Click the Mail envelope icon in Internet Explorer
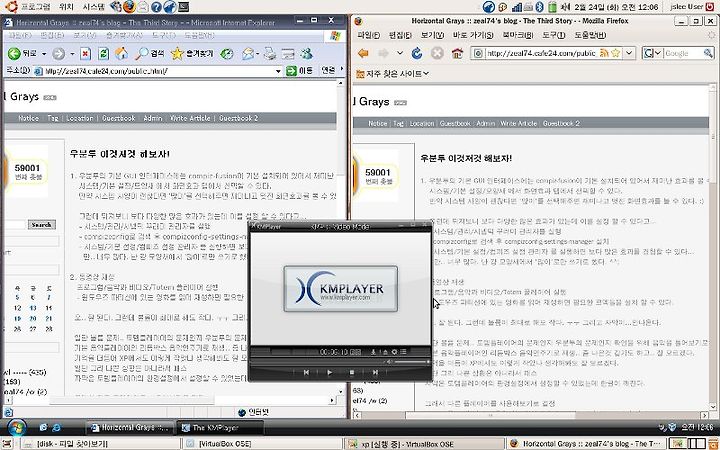 point(248,54)
